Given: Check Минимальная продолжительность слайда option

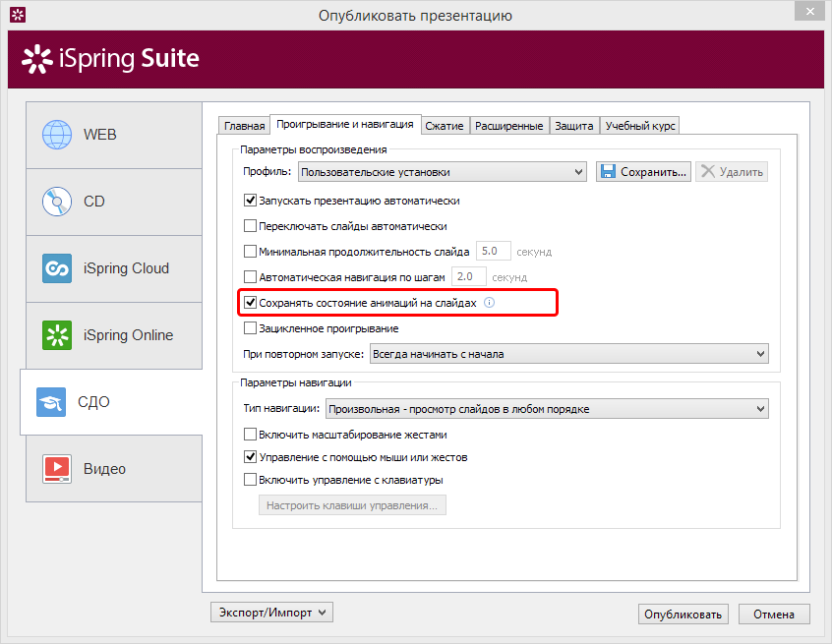Looking at the screenshot, I should [250, 252].
